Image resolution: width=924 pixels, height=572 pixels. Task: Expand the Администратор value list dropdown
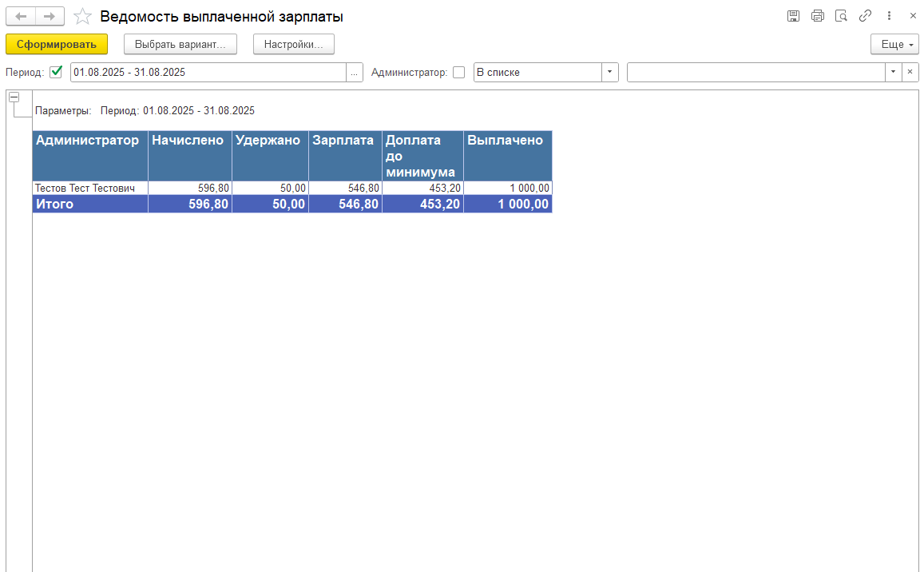893,72
